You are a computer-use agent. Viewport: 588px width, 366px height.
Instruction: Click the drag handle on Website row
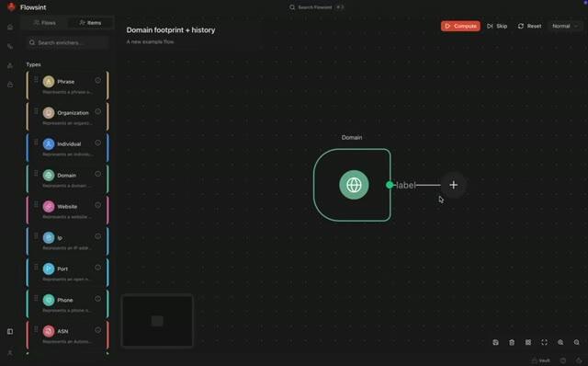(x=36, y=204)
